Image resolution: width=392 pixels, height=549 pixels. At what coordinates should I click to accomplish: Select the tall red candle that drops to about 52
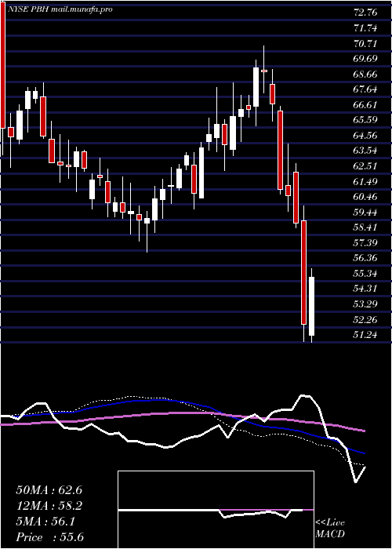point(304,272)
